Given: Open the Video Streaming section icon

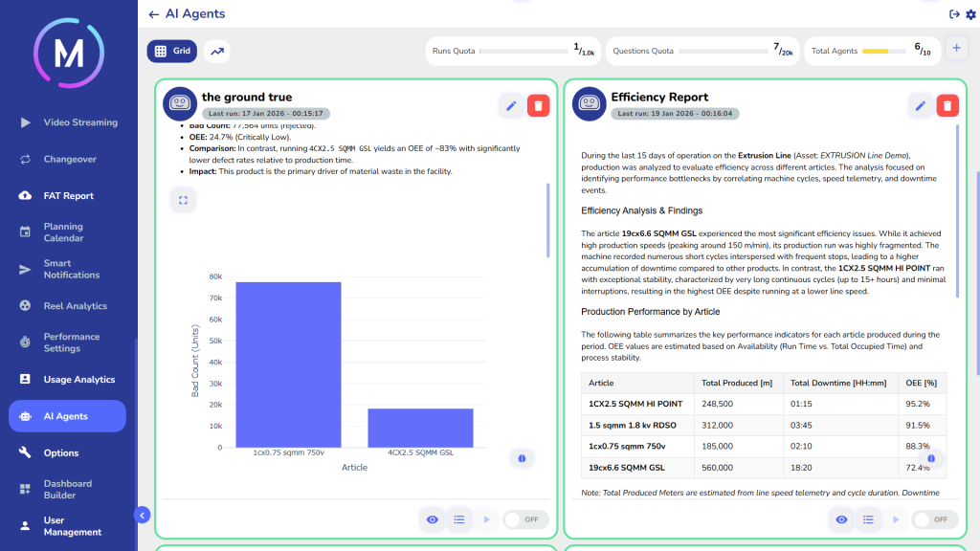Looking at the screenshot, I should (25, 122).
